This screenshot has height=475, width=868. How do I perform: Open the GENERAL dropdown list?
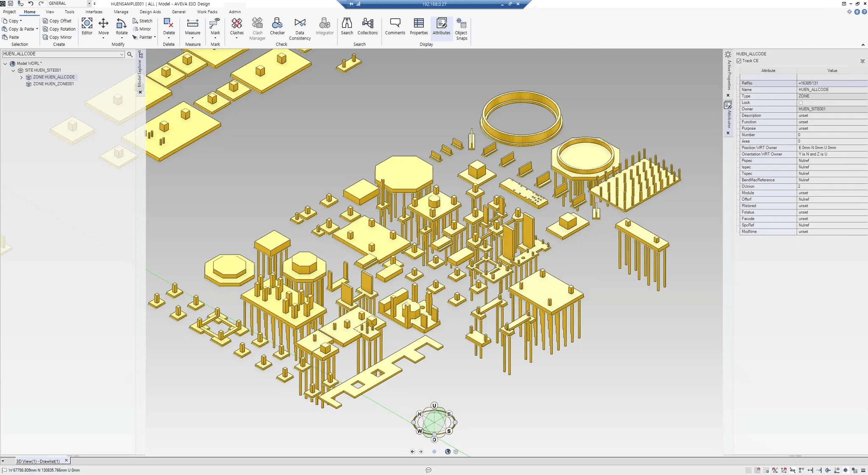[89, 3]
